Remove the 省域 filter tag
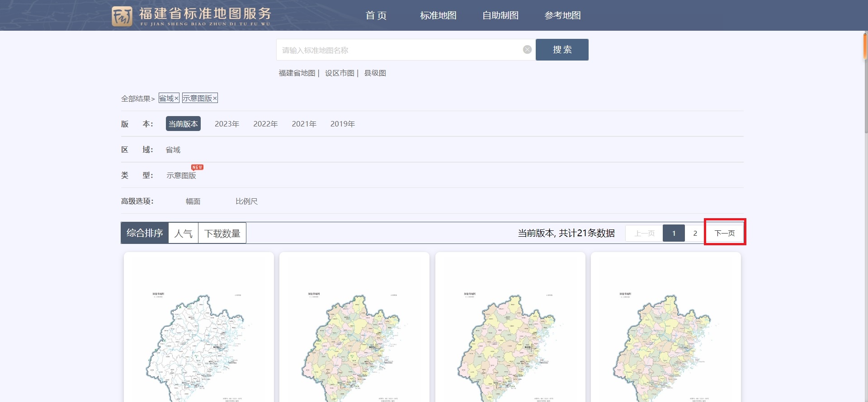Screen dimensions: 868x402 tap(169, 98)
